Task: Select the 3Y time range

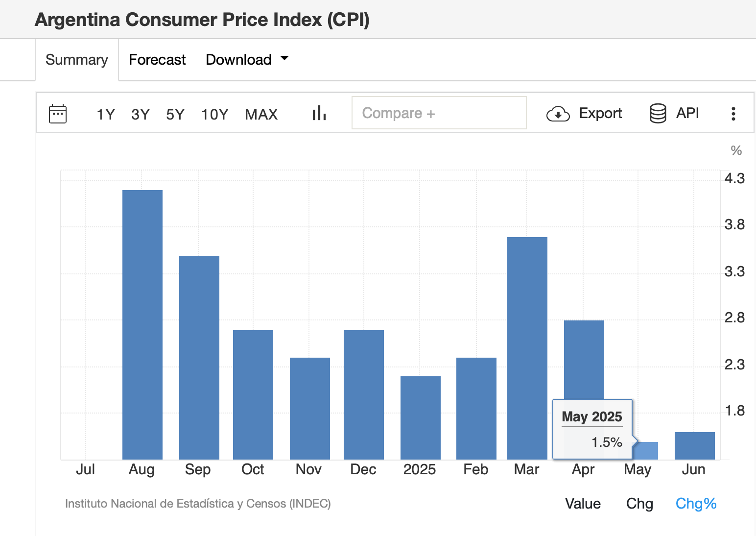Action: (140, 114)
